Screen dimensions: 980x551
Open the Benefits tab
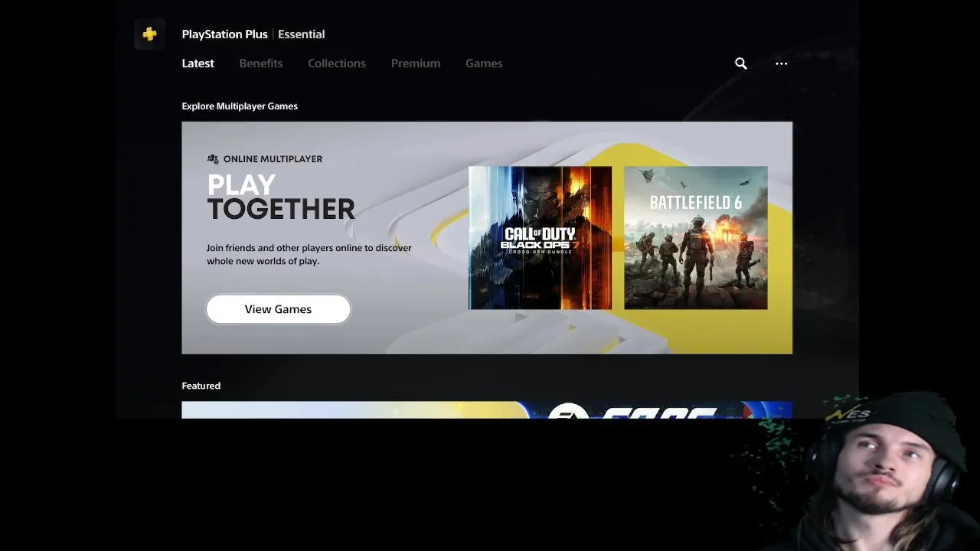(x=261, y=64)
